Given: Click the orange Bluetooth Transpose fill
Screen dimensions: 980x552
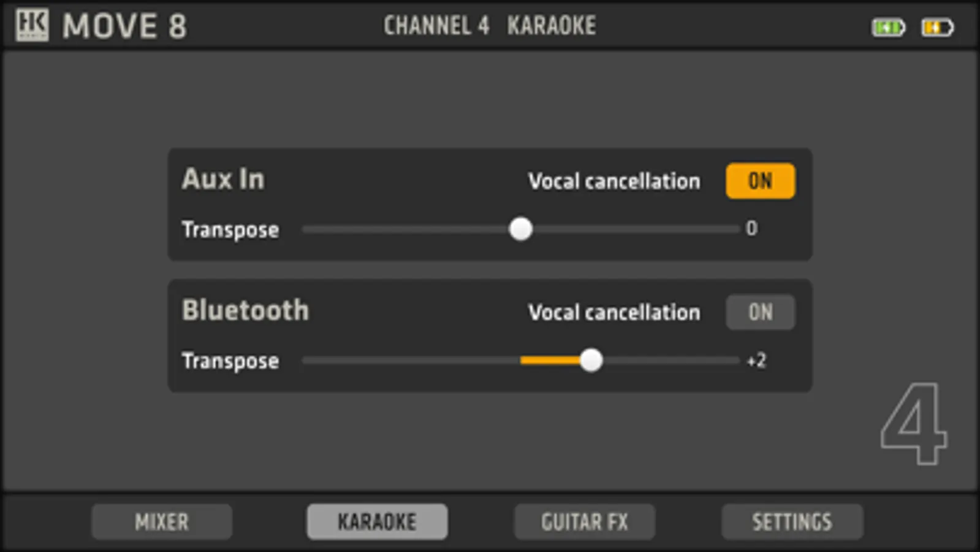Looking at the screenshot, I should click(550, 361).
